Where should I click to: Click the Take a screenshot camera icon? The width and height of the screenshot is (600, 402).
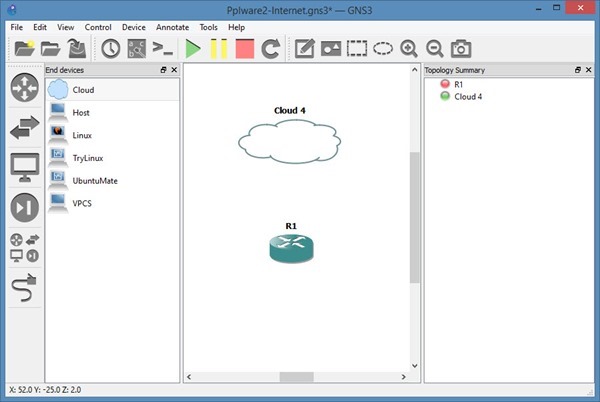[461, 49]
